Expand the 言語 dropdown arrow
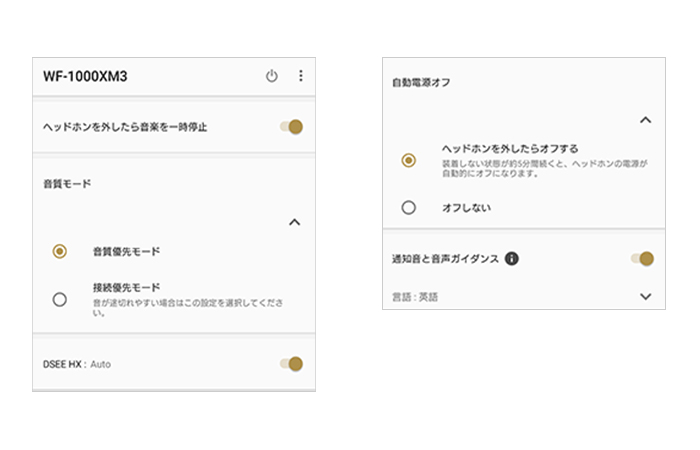Viewport: 700px width, 450px height. [645, 296]
